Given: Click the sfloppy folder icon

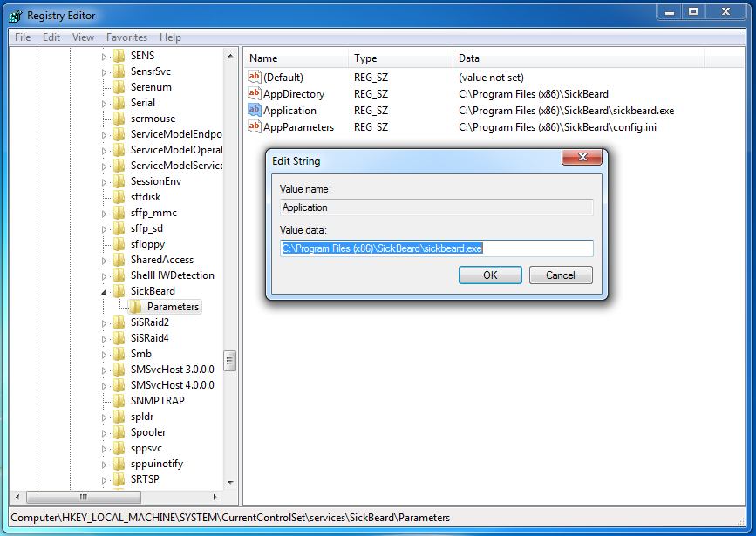Looking at the screenshot, I should (119, 244).
